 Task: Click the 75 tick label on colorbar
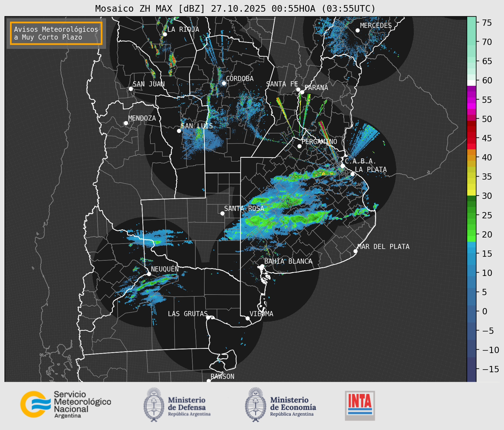[487, 23]
